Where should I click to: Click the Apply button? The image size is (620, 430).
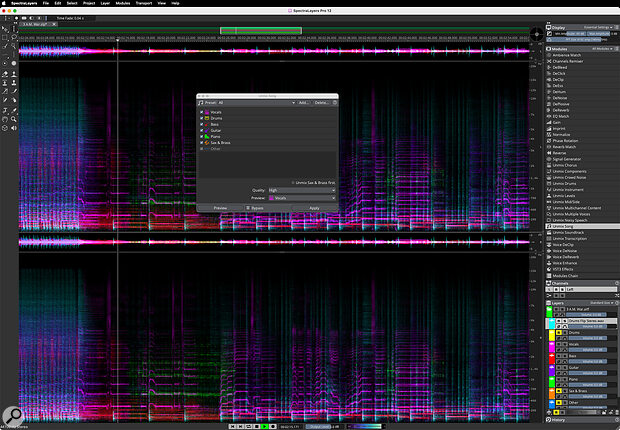click(x=314, y=207)
